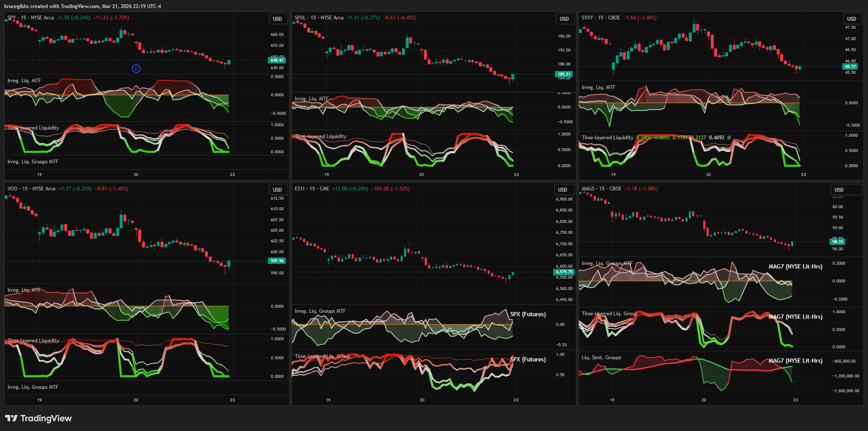Click the Ø symbol in SVXY Time-layered Liquidity legend
The image size is (868, 431).
tap(729, 138)
